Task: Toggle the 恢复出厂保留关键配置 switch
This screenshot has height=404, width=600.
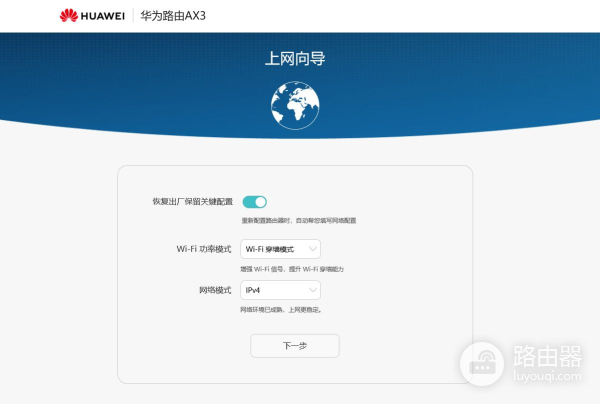Action: [x=255, y=202]
